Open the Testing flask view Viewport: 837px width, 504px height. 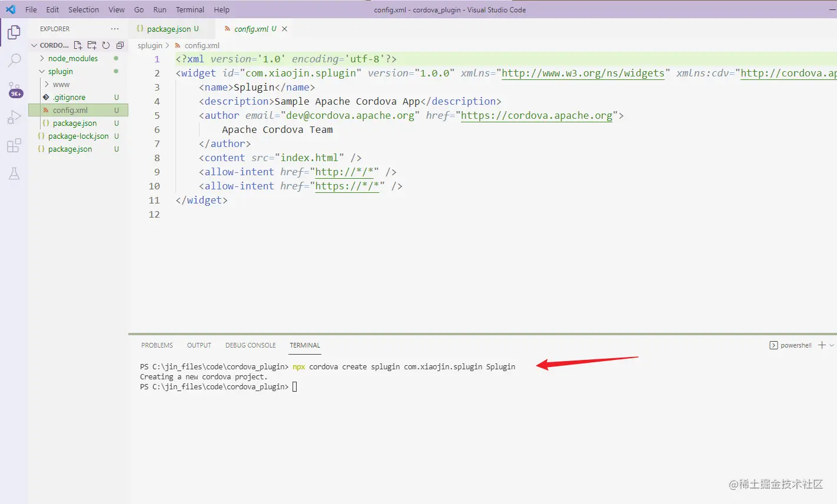pyautogui.click(x=14, y=173)
